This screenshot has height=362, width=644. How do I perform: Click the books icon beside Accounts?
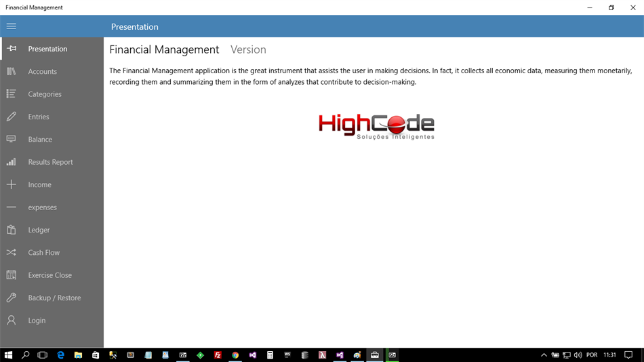[12, 71]
